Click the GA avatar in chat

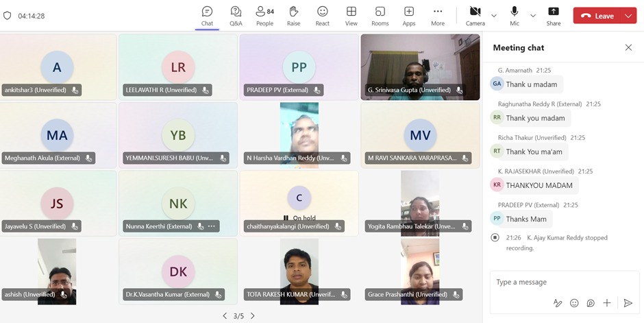pyautogui.click(x=497, y=84)
